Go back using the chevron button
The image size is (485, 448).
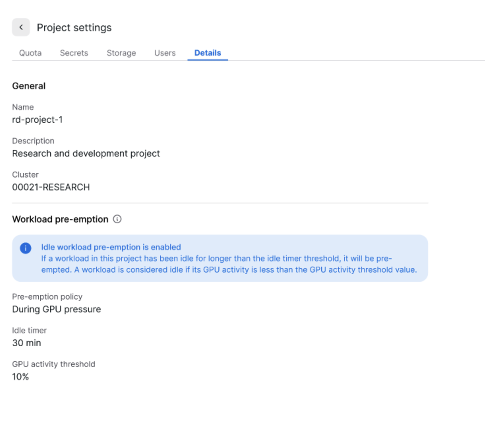click(x=21, y=27)
